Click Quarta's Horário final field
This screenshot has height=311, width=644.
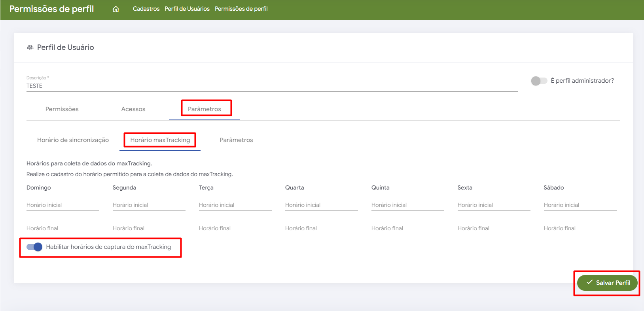321,228
